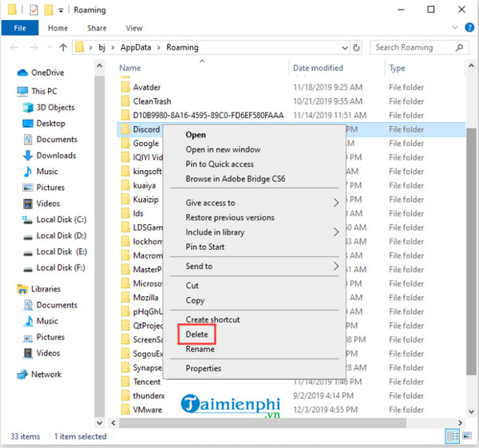Open Help with the question mark icon

tap(469, 27)
